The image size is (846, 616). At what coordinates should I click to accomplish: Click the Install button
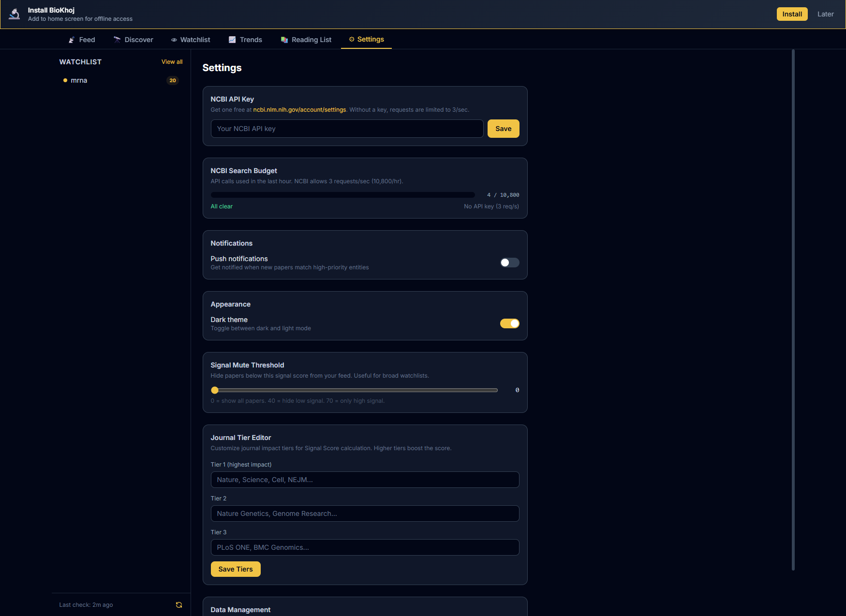point(792,14)
